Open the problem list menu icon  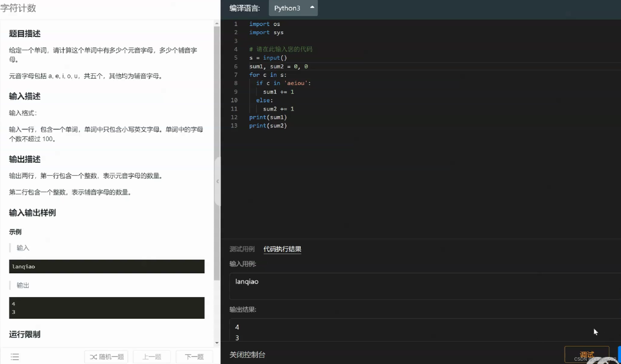pyautogui.click(x=15, y=357)
